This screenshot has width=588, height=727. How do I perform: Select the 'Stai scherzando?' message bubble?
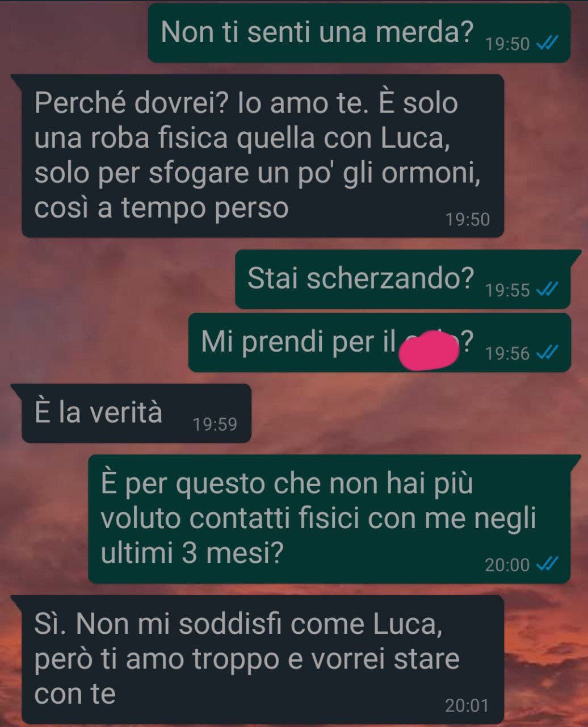tap(402, 279)
